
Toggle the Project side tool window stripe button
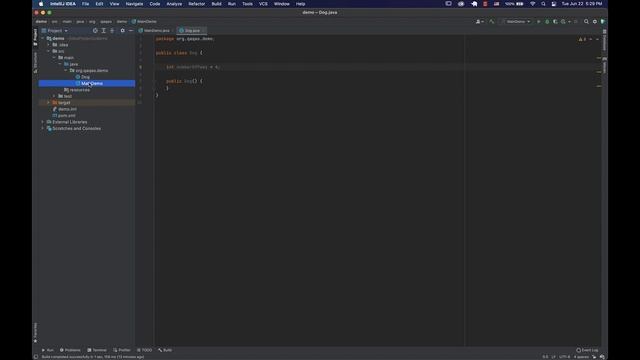pyautogui.click(x=36, y=37)
